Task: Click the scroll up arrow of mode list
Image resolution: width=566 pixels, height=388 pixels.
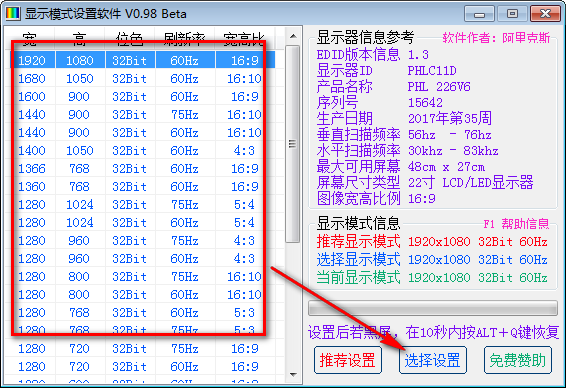Action: [x=293, y=36]
